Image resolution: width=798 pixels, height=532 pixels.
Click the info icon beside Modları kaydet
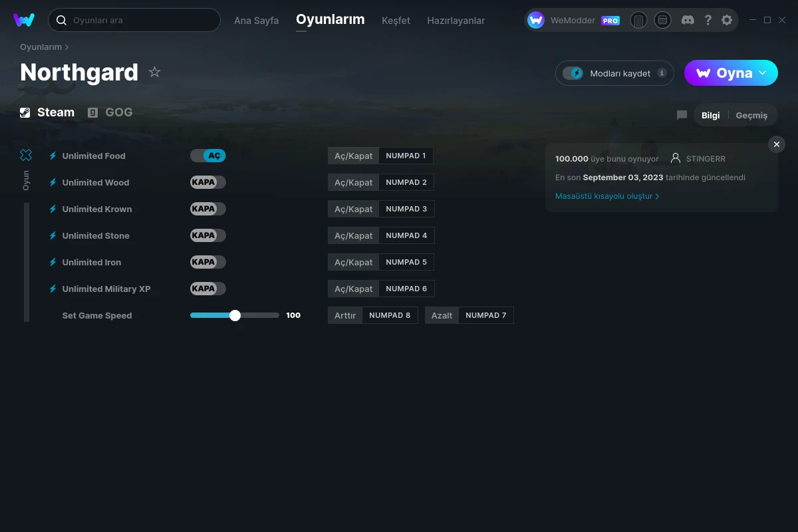click(662, 73)
